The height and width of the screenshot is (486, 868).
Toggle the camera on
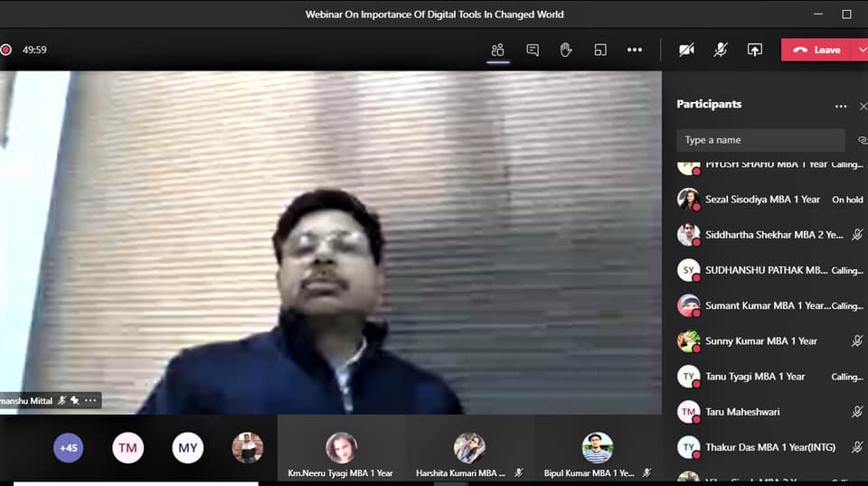click(686, 50)
